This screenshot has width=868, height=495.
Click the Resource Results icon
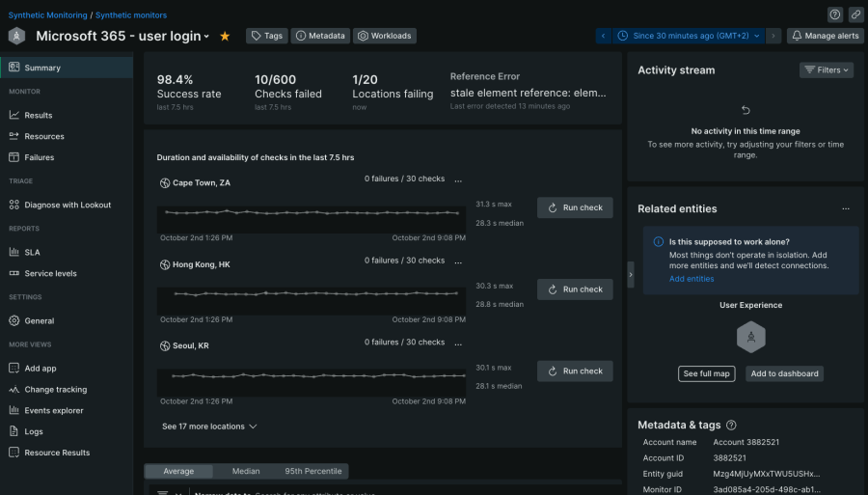pyautogui.click(x=14, y=453)
